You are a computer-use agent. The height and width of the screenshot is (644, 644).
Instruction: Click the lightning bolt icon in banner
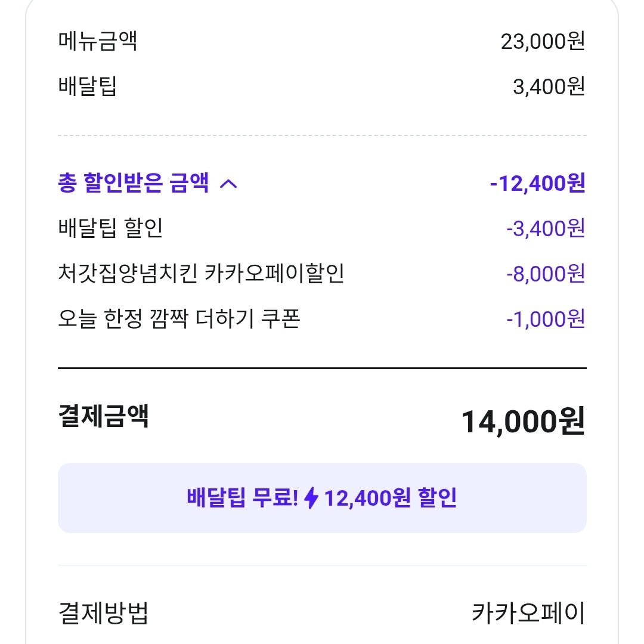(x=311, y=498)
